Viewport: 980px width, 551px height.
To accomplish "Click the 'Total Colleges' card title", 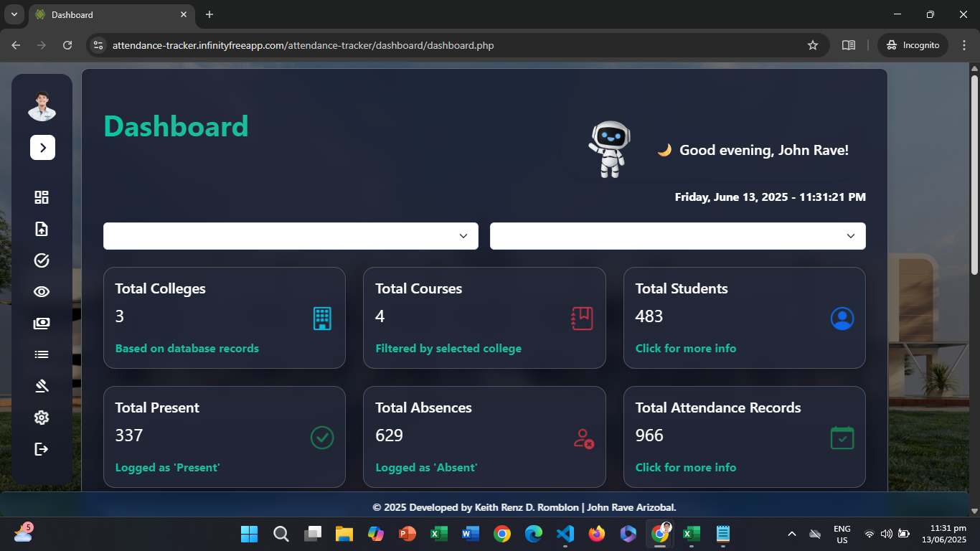I will pyautogui.click(x=161, y=288).
